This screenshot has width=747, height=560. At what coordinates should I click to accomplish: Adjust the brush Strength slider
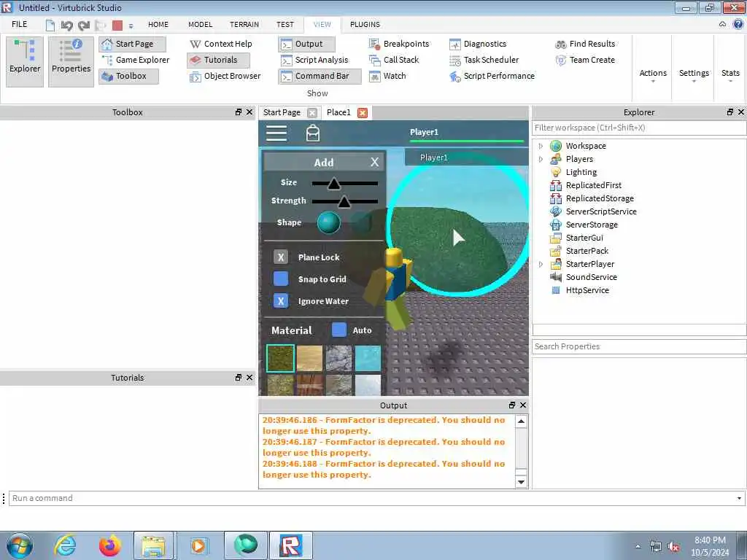344,201
